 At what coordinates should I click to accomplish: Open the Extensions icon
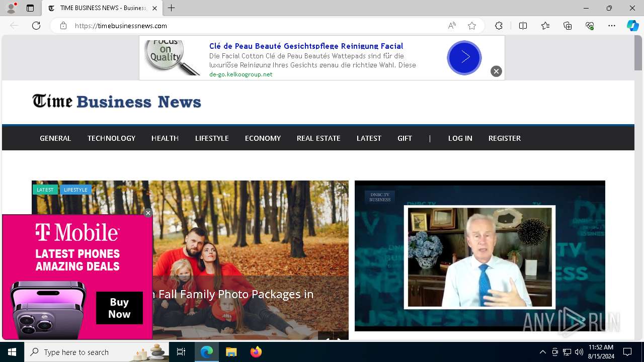point(499,26)
